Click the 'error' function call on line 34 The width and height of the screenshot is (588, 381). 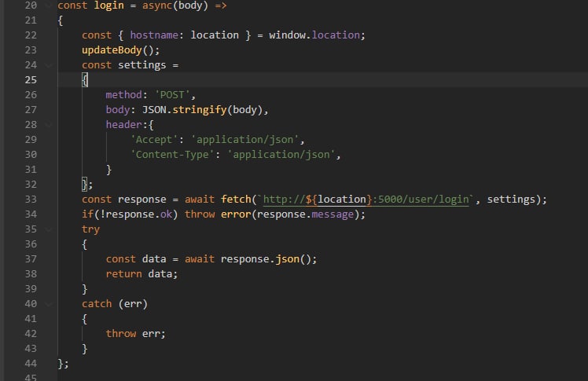[236, 214]
